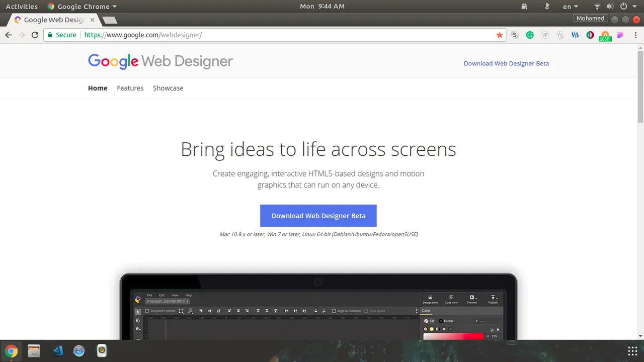Expand the power system menu arrow
The width and height of the screenshot is (644, 362).
tap(635, 7)
